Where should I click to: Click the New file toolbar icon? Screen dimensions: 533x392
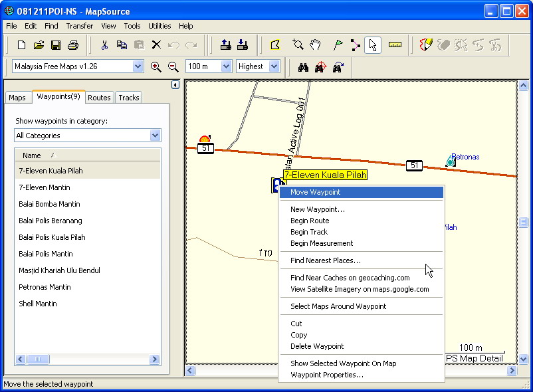click(21, 45)
